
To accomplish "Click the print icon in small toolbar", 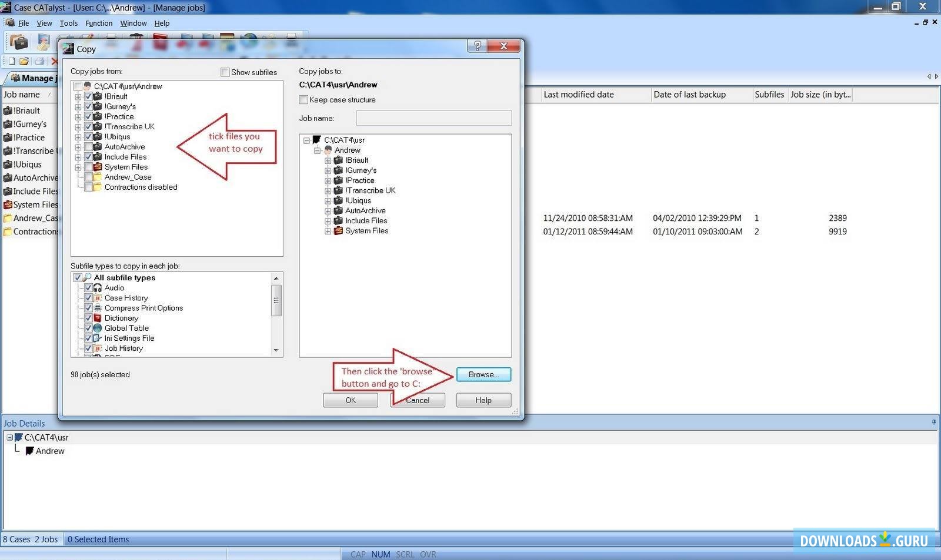I will pos(39,61).
